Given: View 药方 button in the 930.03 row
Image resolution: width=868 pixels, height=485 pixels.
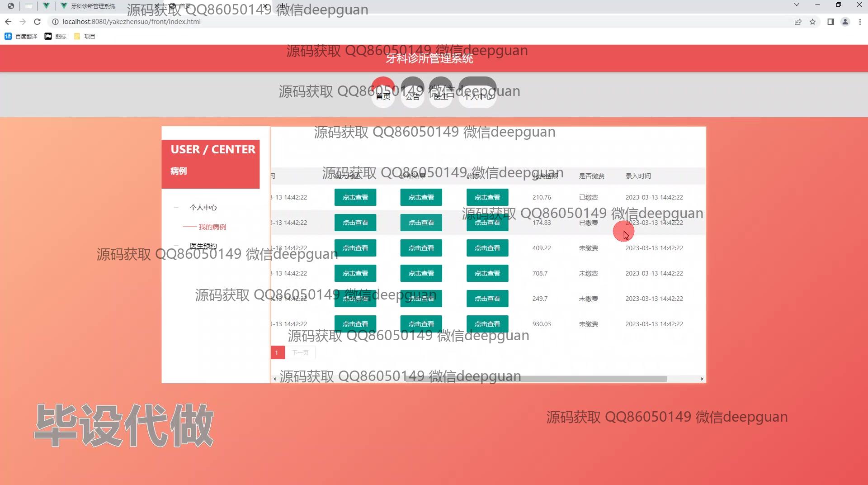Looking at the screenshot, I should pos(487,324).
